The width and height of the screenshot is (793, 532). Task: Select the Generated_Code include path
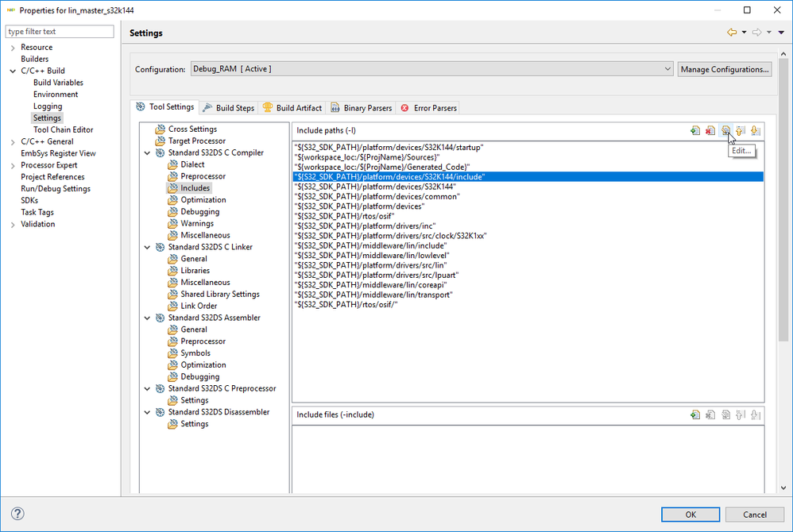point(528,167)
